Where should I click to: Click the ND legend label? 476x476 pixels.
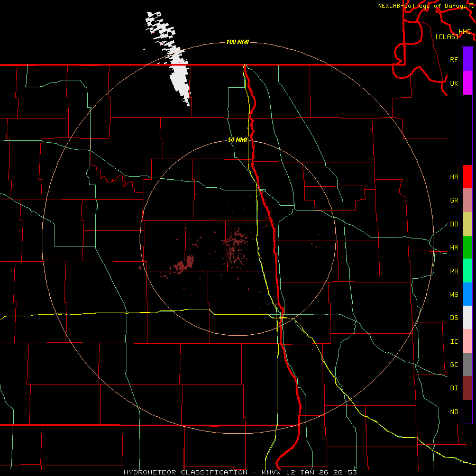(x=454, y=412)
